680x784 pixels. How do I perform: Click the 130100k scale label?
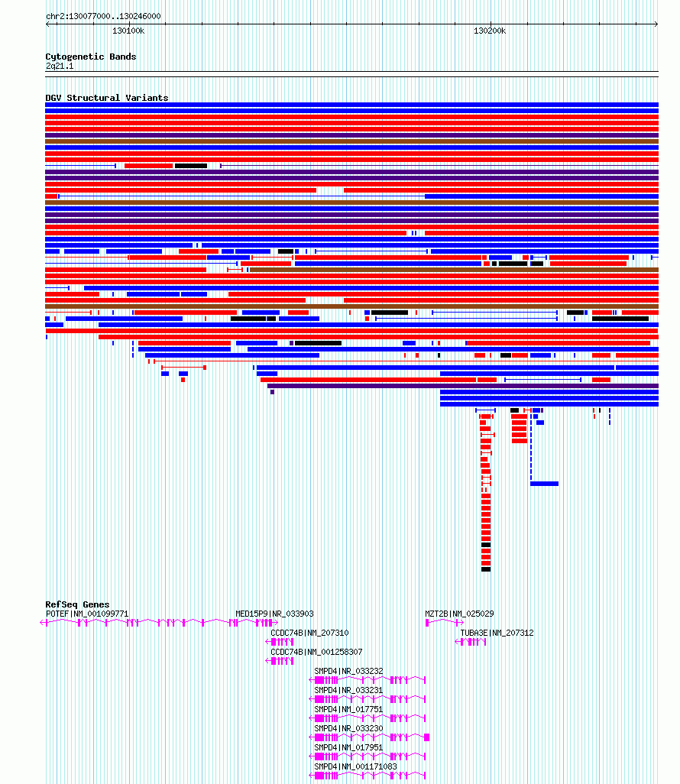128,31
